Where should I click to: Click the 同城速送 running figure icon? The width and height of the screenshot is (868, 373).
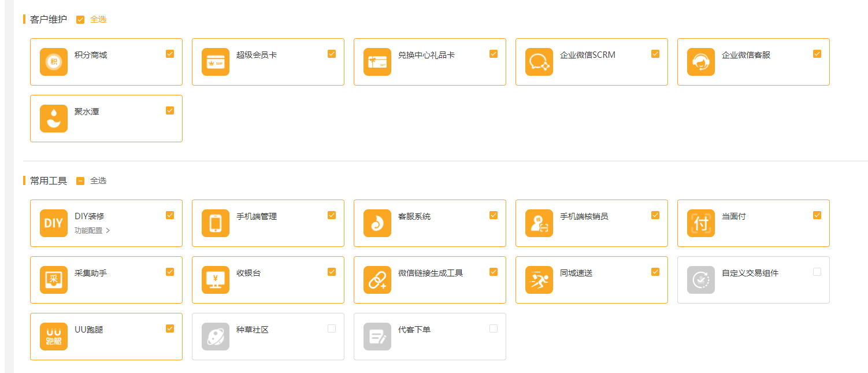tap(539, 280)
